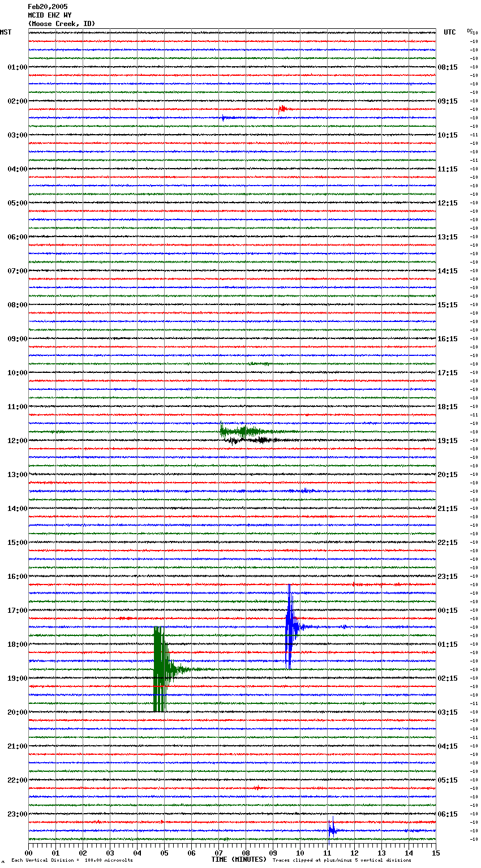Click the 03:15 UTC time label

(x=448, y=712)
